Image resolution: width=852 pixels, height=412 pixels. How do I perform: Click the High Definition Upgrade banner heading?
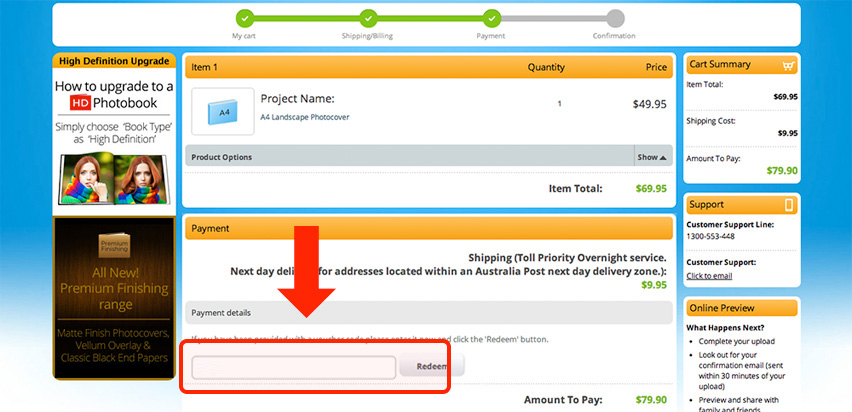[114, 61]
